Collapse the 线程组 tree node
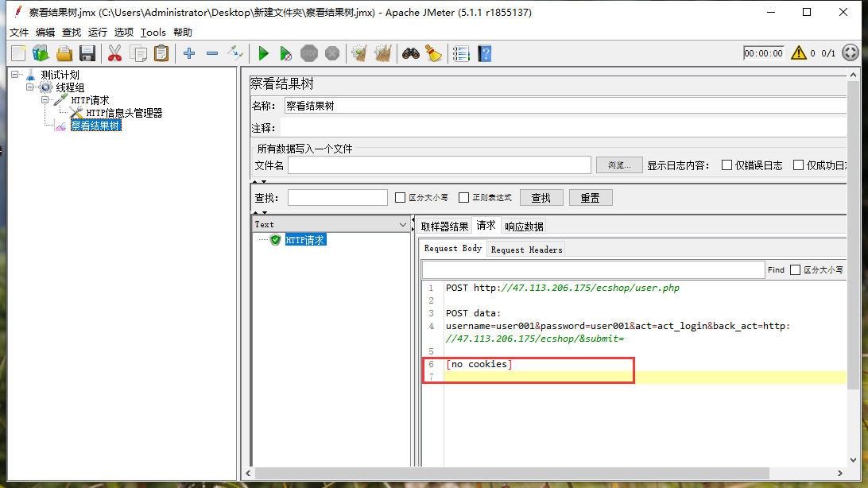868x488 pixels. point(30,87)
